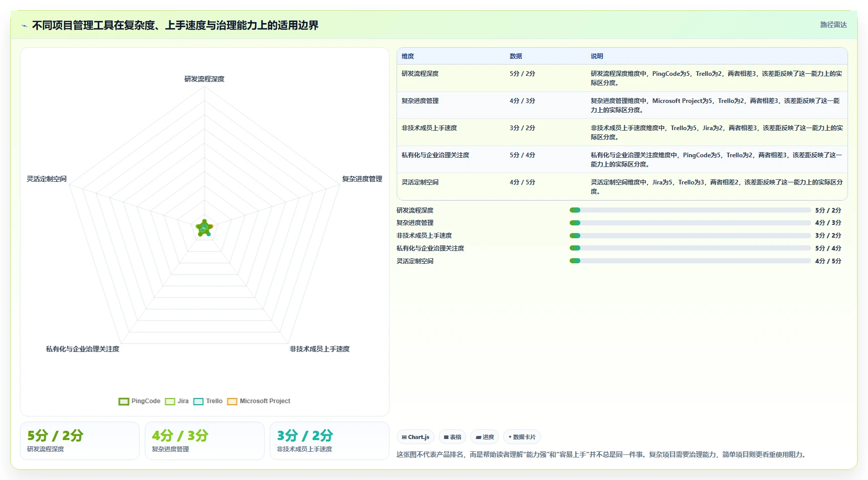Click the 数据卡片 chip
868x480 pixels.
tap(522, 437)
